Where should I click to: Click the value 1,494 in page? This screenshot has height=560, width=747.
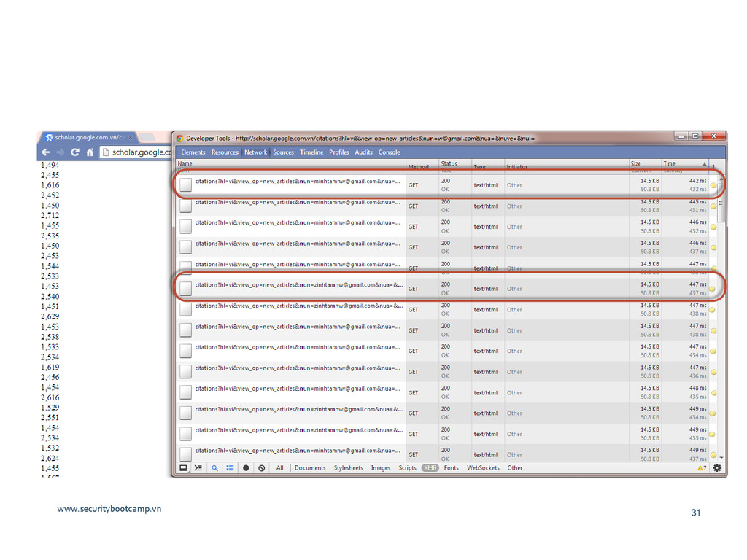click(50, 165)
